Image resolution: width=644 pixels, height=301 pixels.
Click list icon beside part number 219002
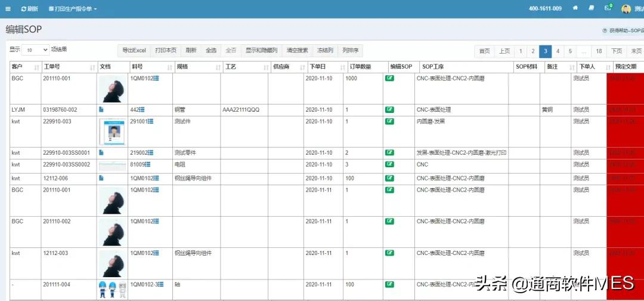(151, 152)
